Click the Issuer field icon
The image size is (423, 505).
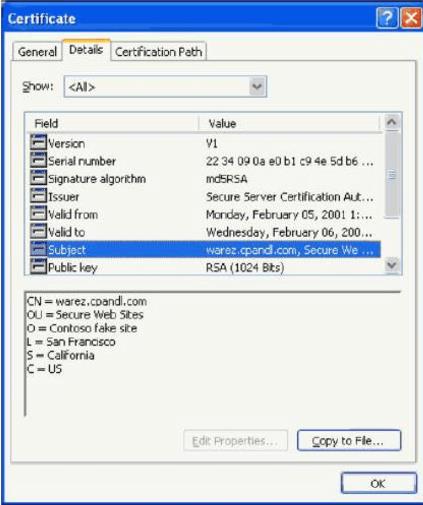pyautogui.click(x=38, y=196)
